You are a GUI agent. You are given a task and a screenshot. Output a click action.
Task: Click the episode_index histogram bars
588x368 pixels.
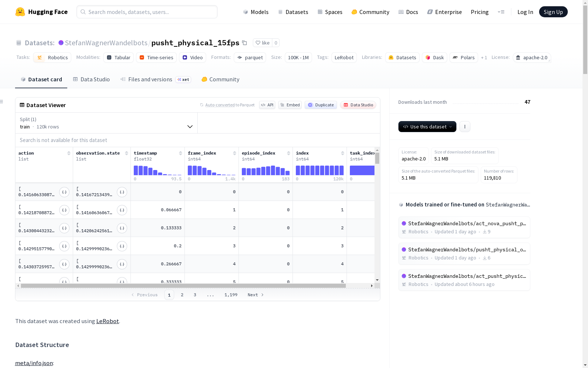tap(266, 170)
